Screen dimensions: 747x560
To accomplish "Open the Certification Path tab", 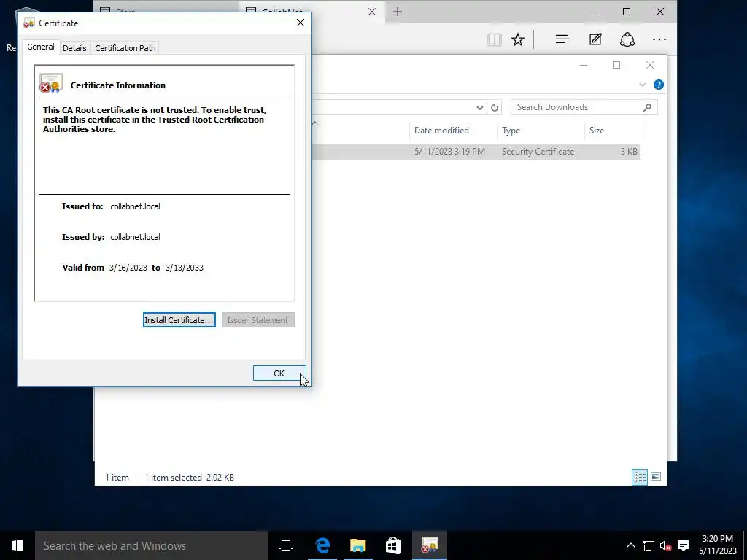I will 125,48.
